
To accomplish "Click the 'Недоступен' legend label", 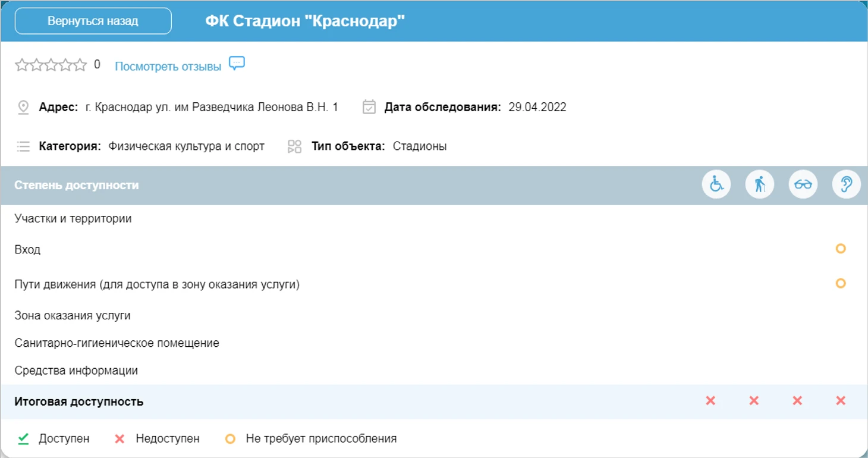I will [168, 439].
